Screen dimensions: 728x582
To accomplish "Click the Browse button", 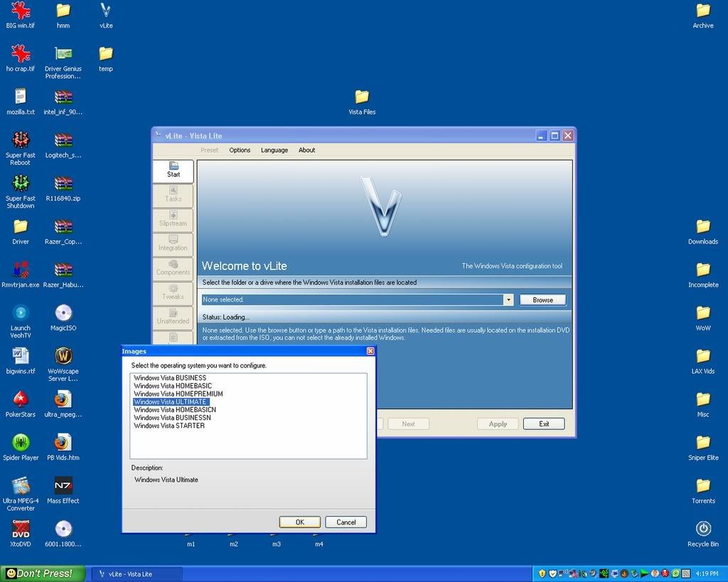I will [542, 300].
